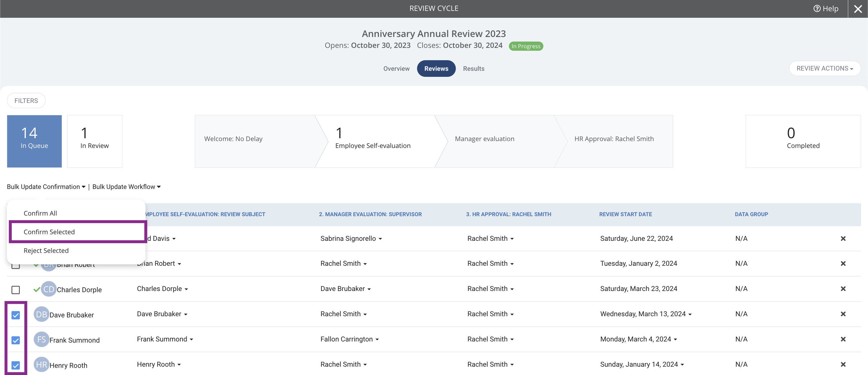Click Saturday, March 23, 2024 date cell
Screen dimensions: 868x375
638,289
